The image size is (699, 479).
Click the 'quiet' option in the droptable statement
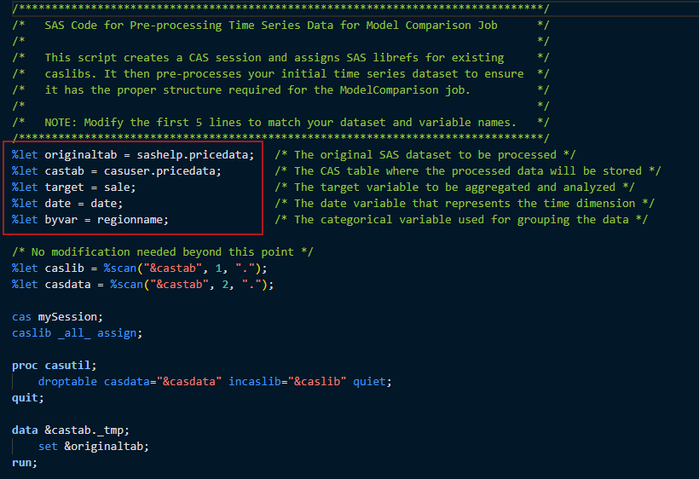[x=369, y=381]
